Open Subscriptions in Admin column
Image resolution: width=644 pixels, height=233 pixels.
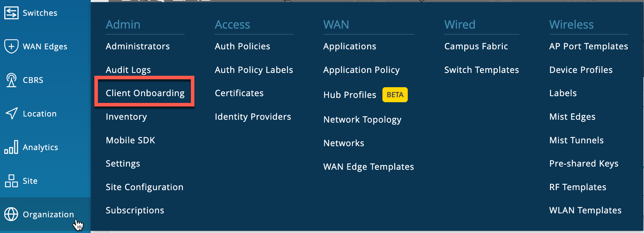[135, 210]
